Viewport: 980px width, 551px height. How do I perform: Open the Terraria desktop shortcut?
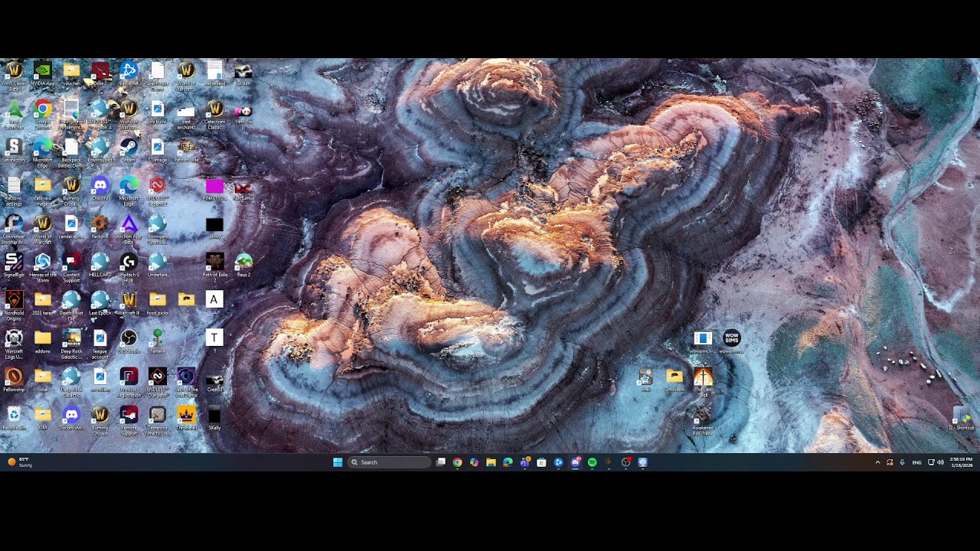coord(158,342)
